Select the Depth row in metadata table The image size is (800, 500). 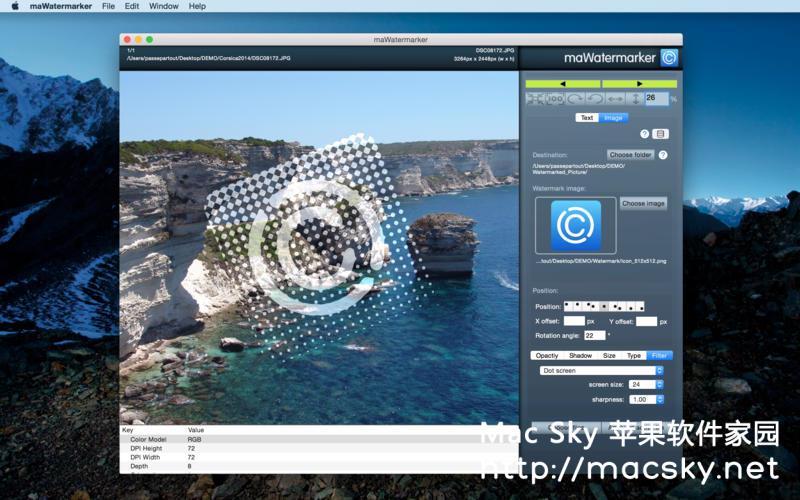[319, 466]
